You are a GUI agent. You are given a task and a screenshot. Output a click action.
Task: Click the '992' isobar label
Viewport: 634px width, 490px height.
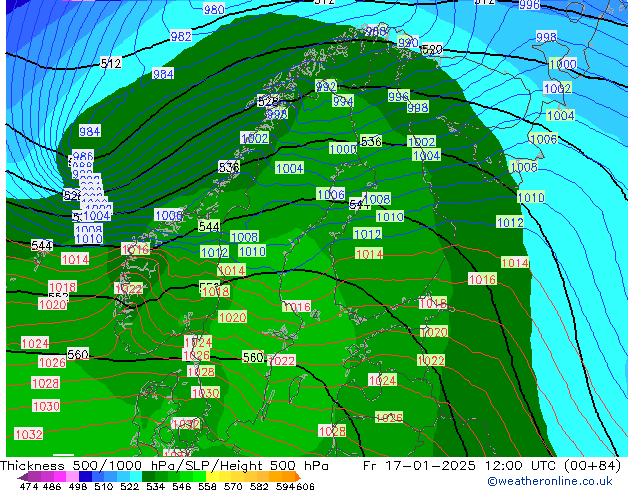[325, 86]
